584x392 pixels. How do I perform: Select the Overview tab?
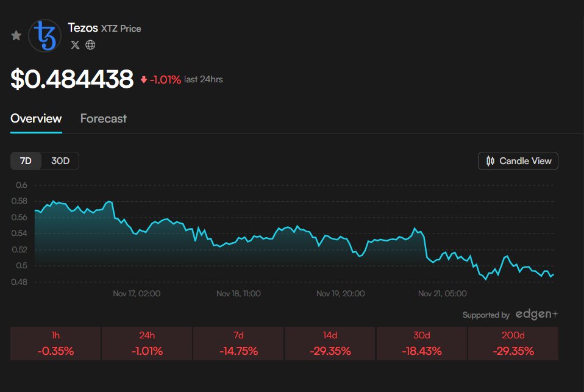click(35, 118)
